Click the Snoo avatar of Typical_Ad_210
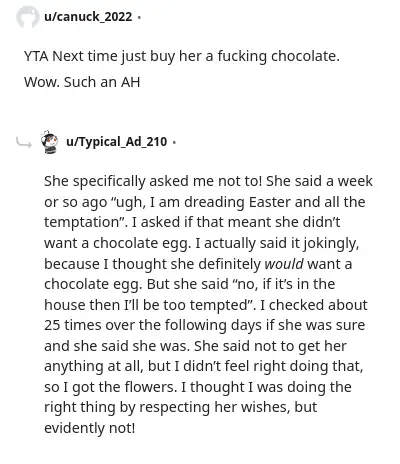400x464 pixels. (x=49, y=142)
